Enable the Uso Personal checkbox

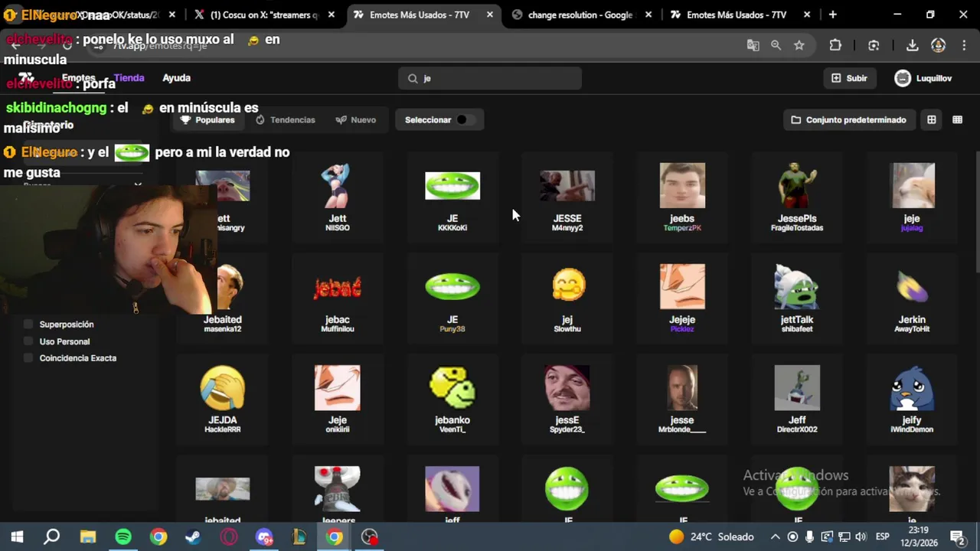29,341
